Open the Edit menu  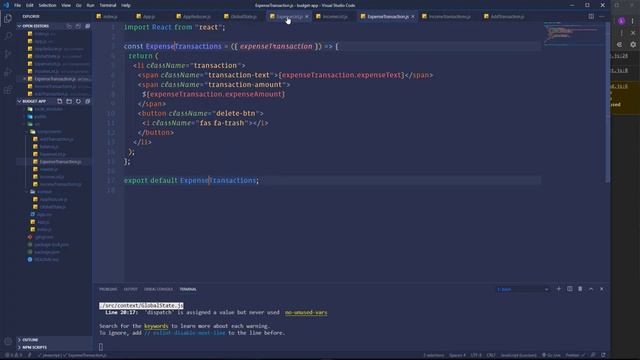click(x=30, y=5)
